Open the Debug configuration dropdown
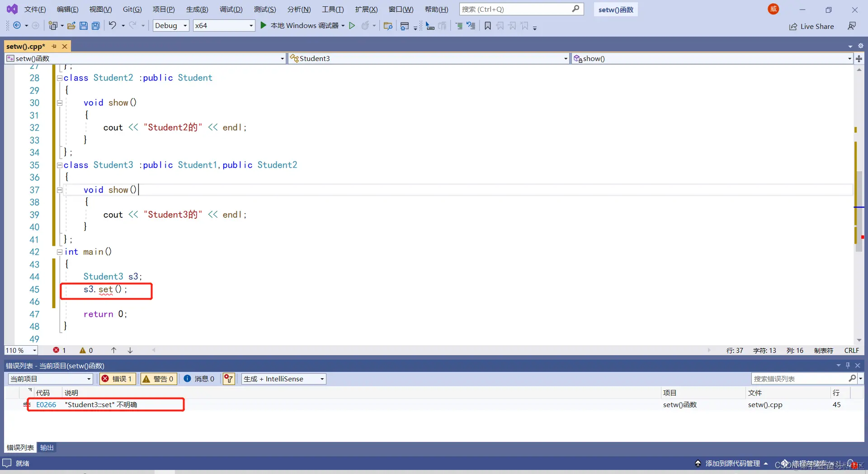 pos(171,26)
